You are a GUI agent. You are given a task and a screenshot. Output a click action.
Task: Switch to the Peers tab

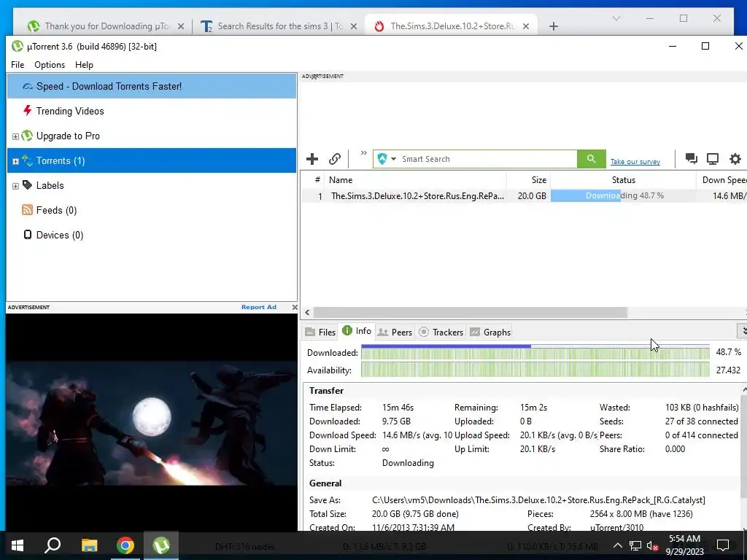pos(395,332)
